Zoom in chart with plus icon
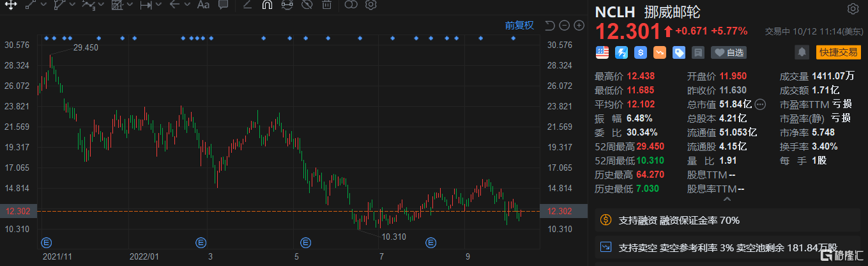The width and height of the screenshot is (868, 266). click(579, 26)
